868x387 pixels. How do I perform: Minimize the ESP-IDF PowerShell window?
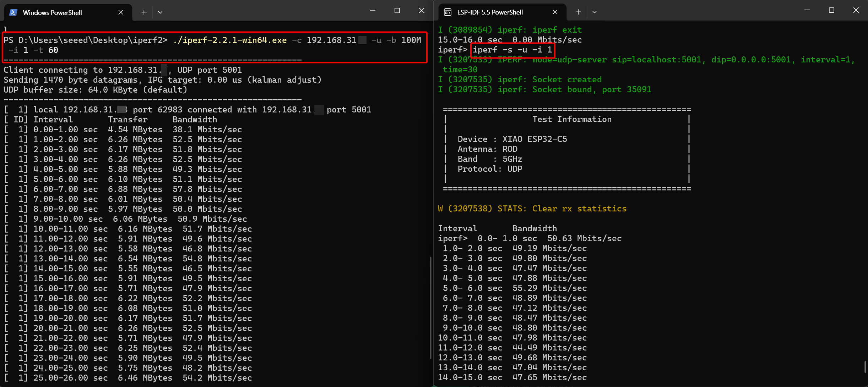(807, 11)
